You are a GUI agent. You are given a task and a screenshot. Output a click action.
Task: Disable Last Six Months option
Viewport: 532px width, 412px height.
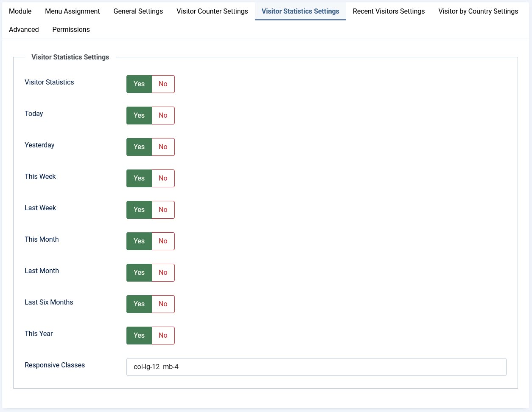point(163,304)
